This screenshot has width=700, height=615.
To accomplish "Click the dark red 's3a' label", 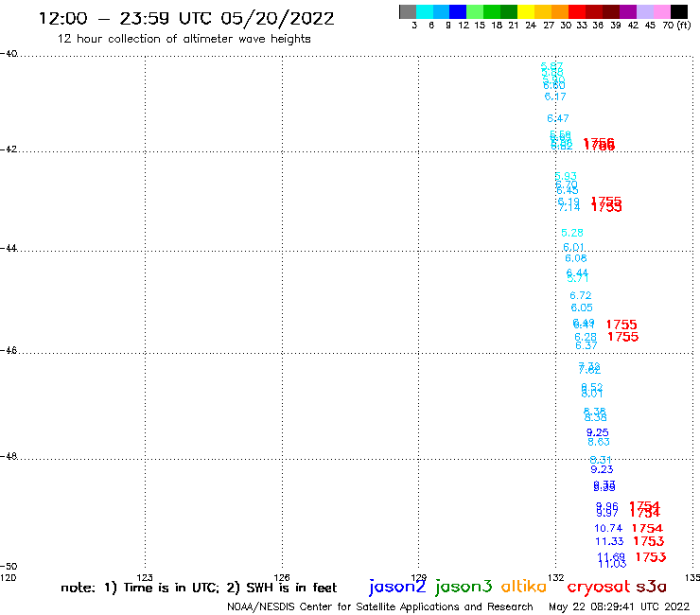I will pyautogui.click(x=652, y=587).
